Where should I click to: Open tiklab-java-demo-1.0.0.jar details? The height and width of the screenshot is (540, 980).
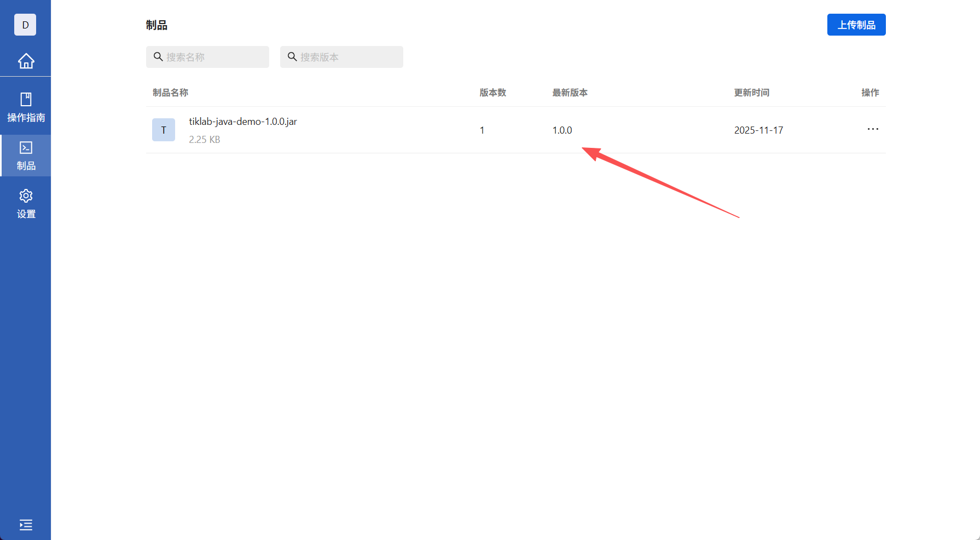[243, 122]
